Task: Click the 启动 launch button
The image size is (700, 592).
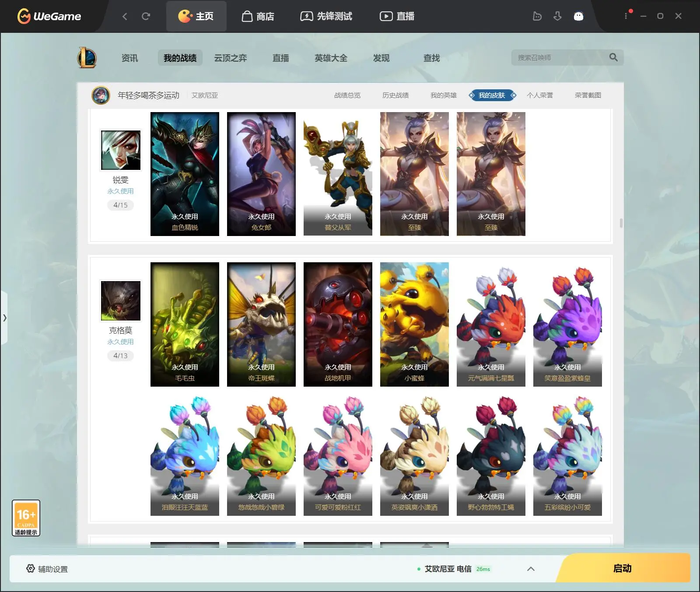Action: click(622, 568)
